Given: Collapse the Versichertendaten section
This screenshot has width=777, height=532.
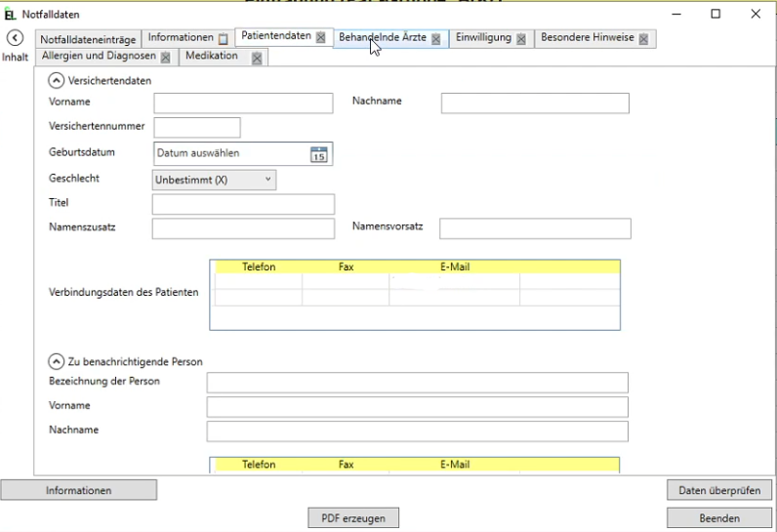Looking at the screenshot, I should point(56,81).
